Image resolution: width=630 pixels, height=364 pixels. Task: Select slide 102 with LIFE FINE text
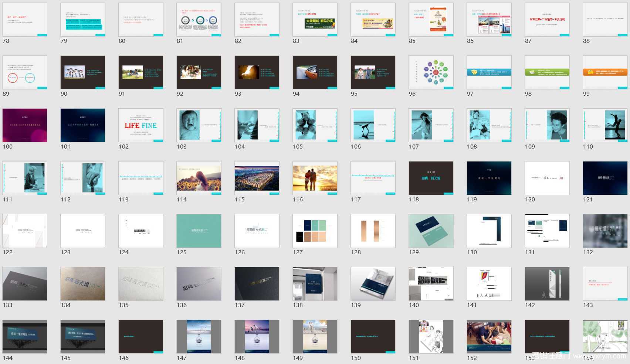click(140, 125)
